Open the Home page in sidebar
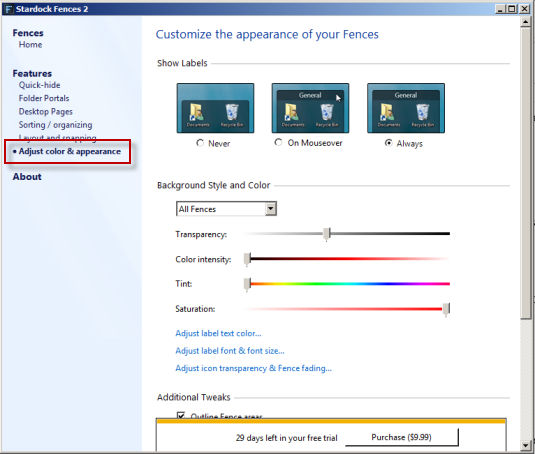Image resolution: width=535 pixels, height=454 pixels. (30, 45)
